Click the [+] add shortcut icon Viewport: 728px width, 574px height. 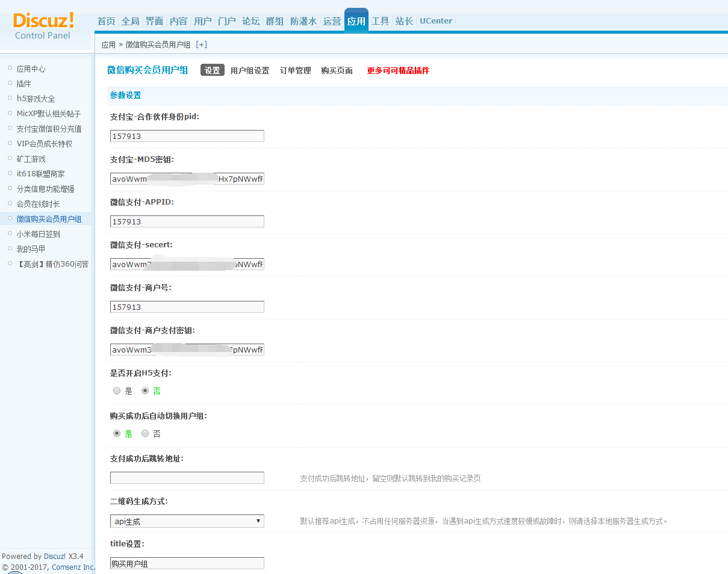pyautogui.click(x=202, y=45)
